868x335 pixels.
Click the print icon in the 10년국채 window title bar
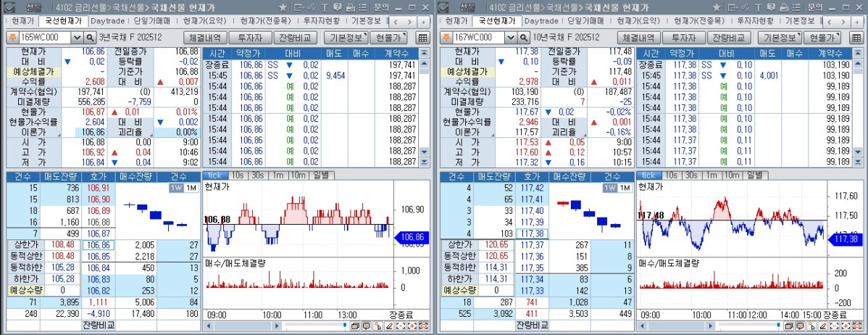(x=785, y=8)
